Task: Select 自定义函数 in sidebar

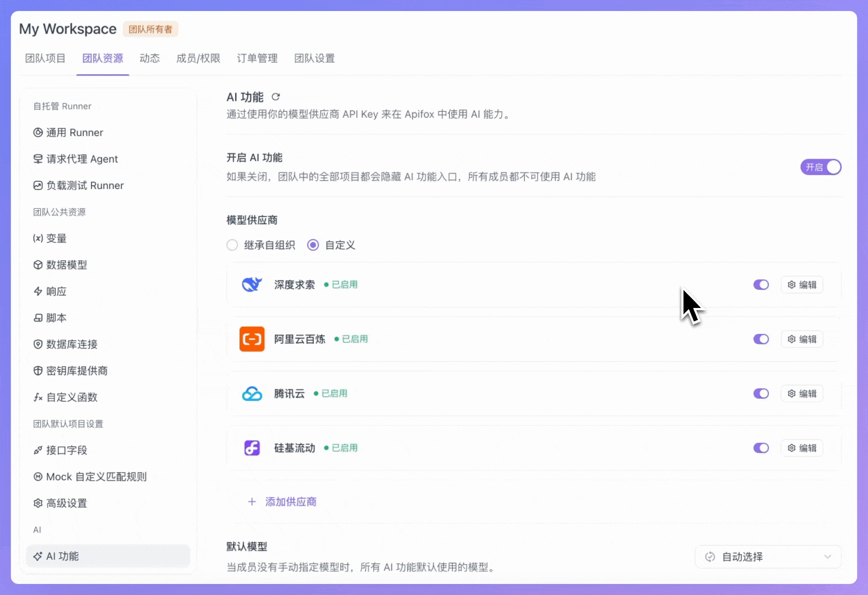Action: coord(108,397)
